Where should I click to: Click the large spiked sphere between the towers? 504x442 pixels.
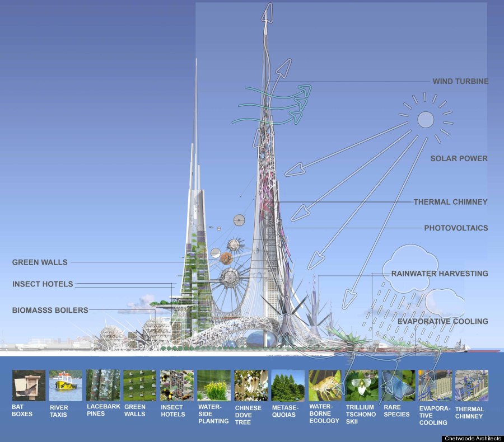click(x=230, y=277)
